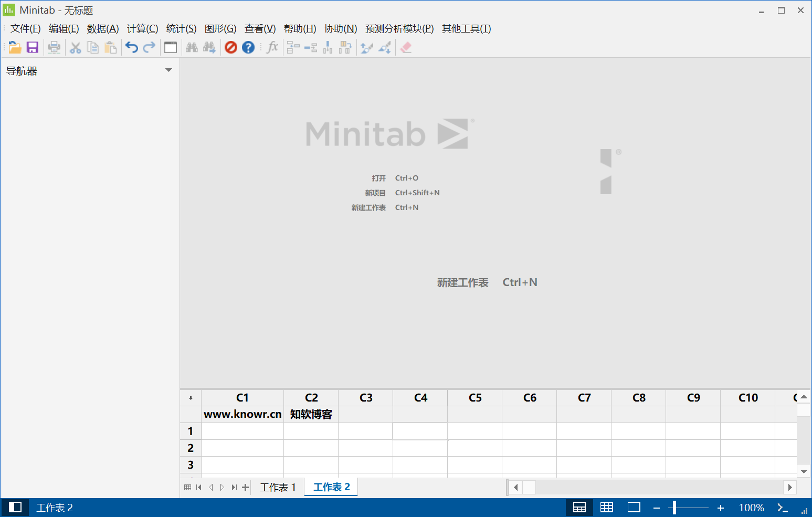The width and height of the screenshot is (812, 517).
Task: Click the brush-with-down-arrow toolbar icon
Action: [x=385, y=48]
